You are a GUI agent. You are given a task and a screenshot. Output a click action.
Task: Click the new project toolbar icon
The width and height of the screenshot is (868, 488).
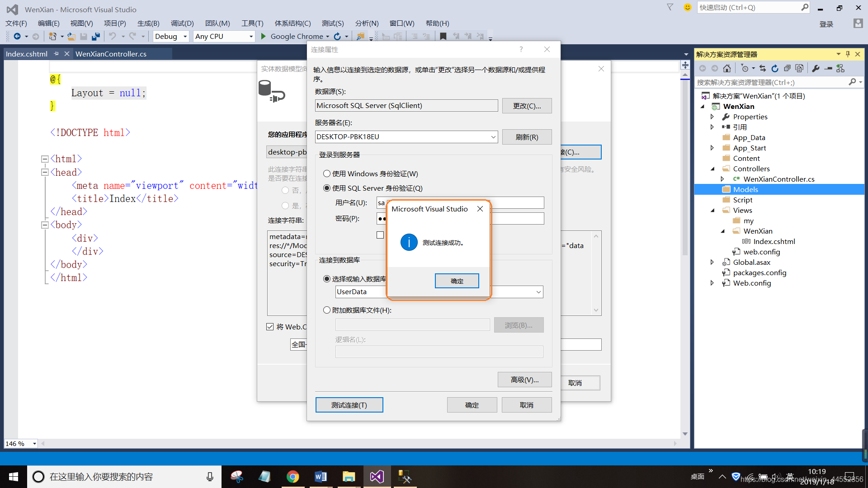tap(53, 36)
